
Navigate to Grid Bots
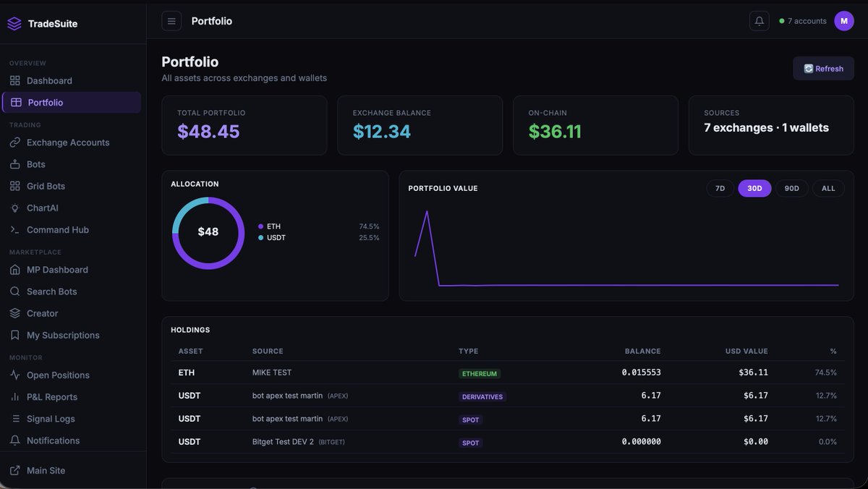[72, 186]
